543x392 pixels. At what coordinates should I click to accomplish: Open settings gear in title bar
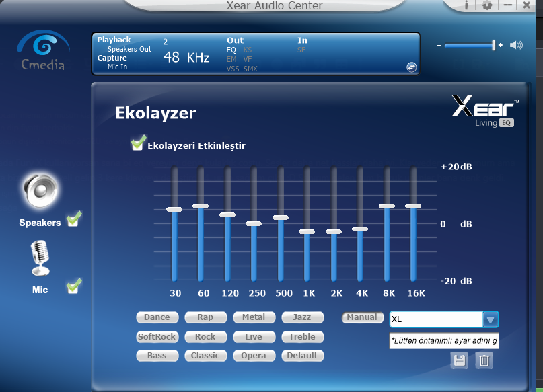487,5
